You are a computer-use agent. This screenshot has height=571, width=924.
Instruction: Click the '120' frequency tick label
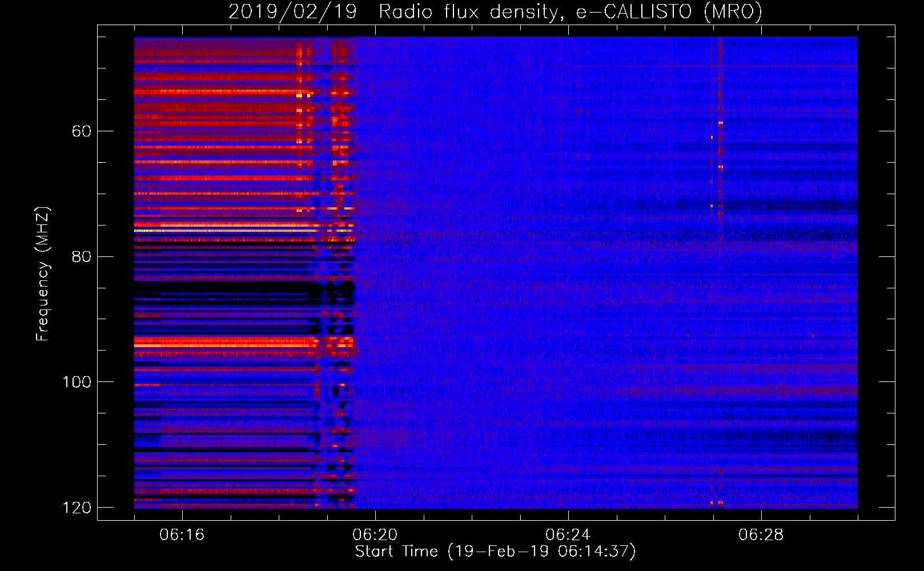(x=77, y=508)
